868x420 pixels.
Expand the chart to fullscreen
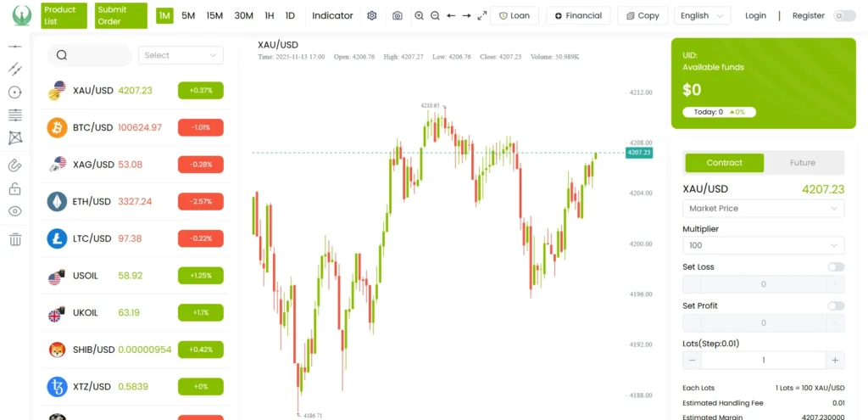(x=482, y=16)
